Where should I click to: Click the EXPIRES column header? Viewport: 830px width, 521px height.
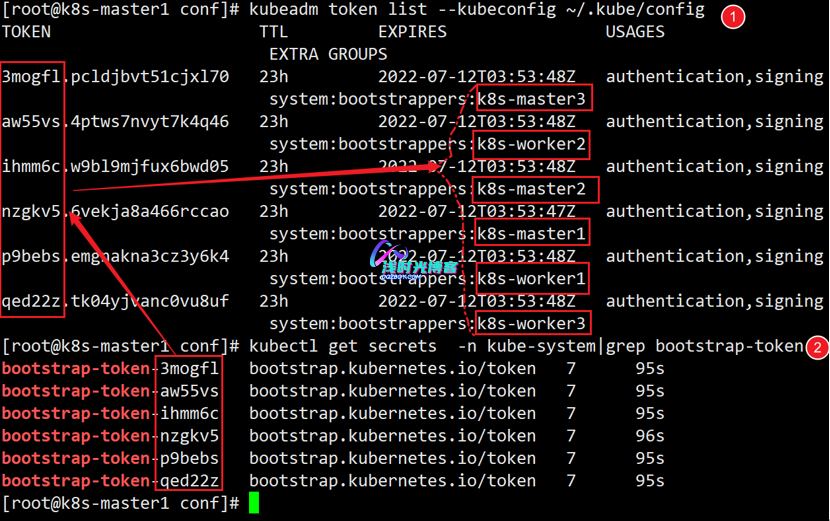pos(412,32)
